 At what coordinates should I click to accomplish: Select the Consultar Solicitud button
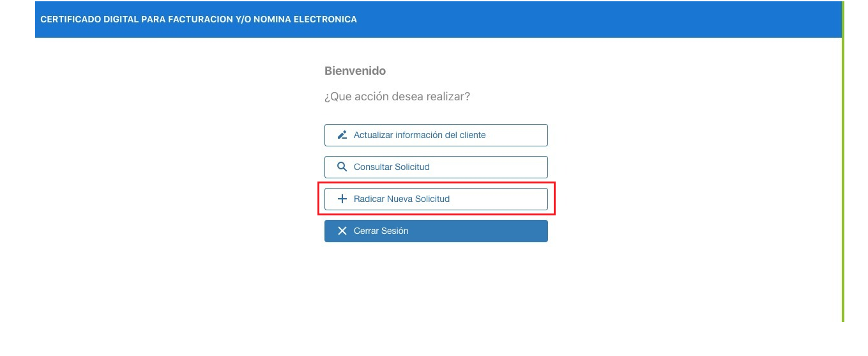click(x=436, y=167)
